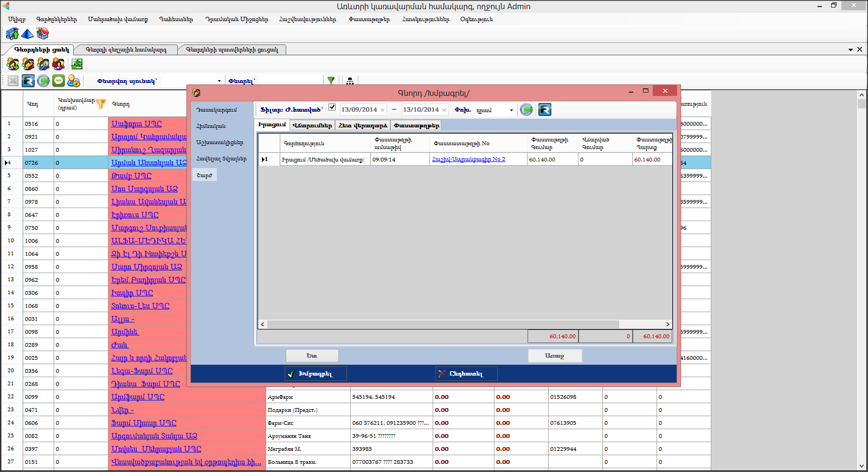Click the Խմբագրել confirm button

pyautogui.click(x=316, y=374)
